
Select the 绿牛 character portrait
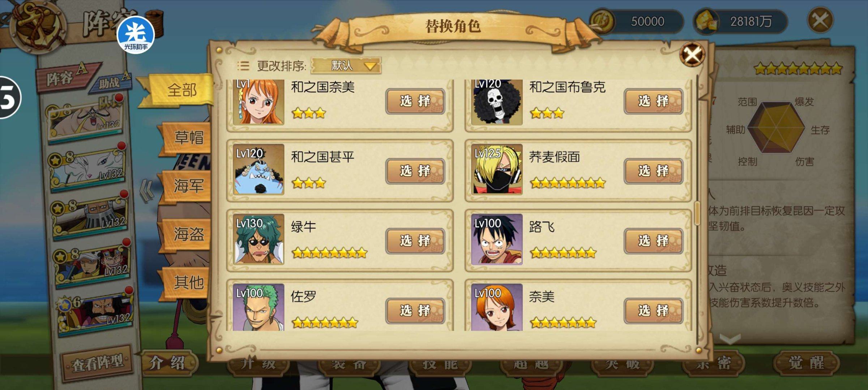click(x=258, y=239)
